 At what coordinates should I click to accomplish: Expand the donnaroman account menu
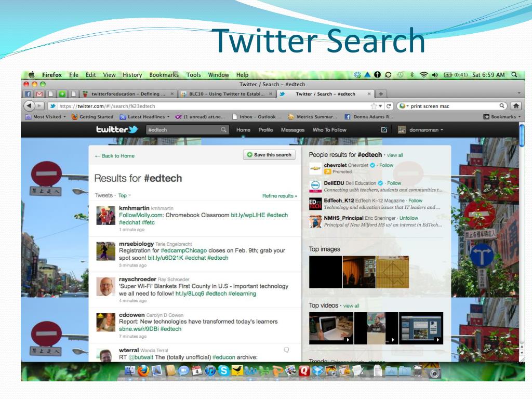[x=426, y=129]
